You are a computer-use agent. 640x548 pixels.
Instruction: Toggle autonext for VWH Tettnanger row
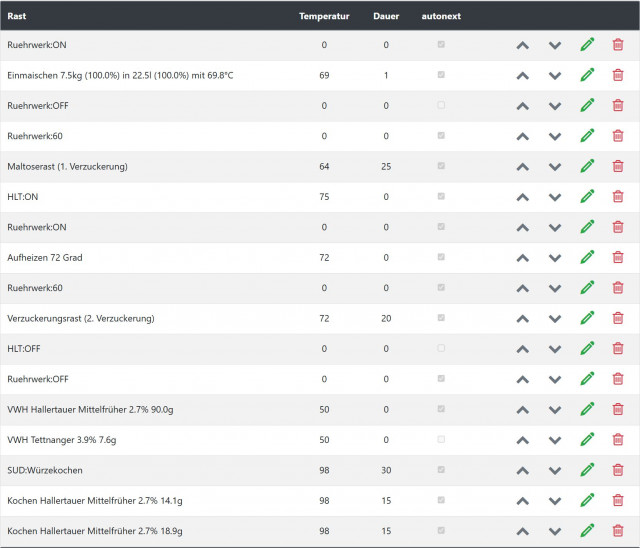(x=441, y=439)
